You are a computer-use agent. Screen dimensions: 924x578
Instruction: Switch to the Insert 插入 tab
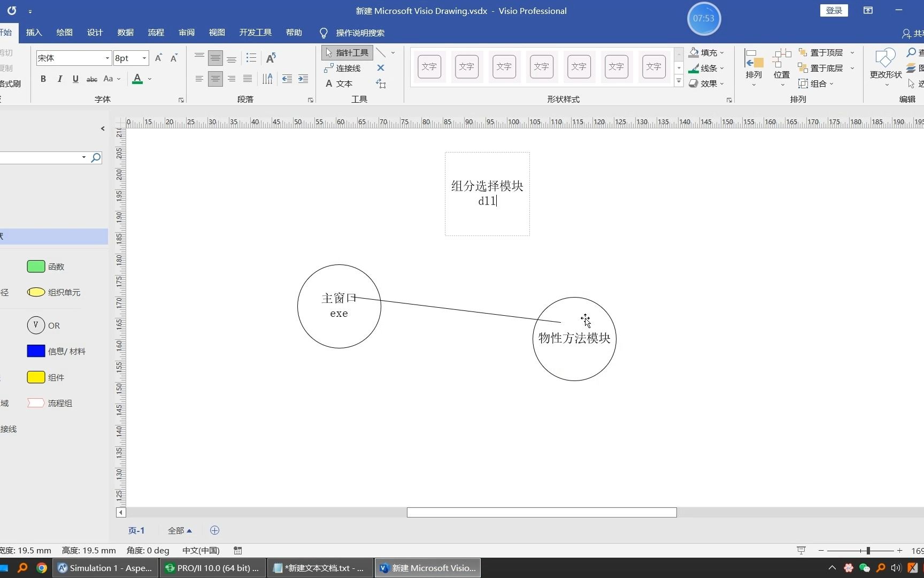coord(34,33)
